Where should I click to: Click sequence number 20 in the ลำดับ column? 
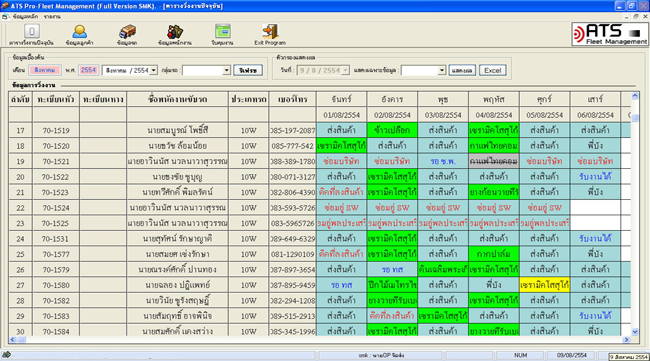point(20,177)
